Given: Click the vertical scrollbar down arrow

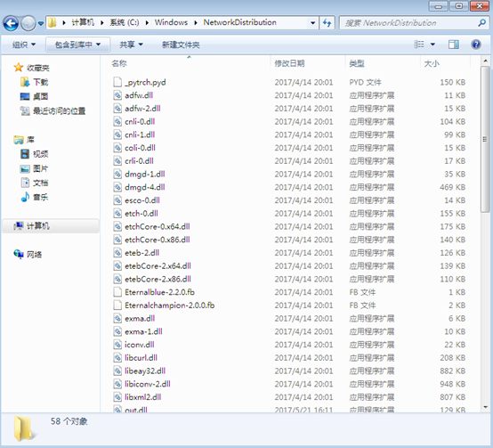Looking at the screenshot, I should [x=486, y=407].
